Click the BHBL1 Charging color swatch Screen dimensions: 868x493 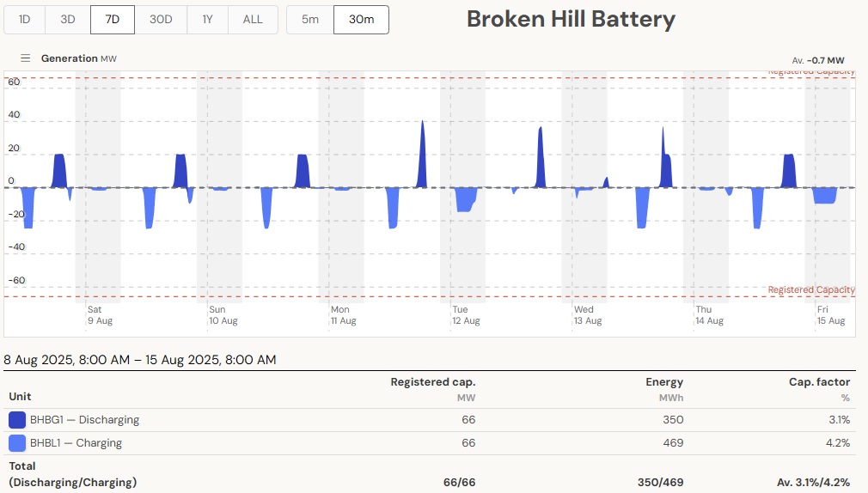coord(17,443)
